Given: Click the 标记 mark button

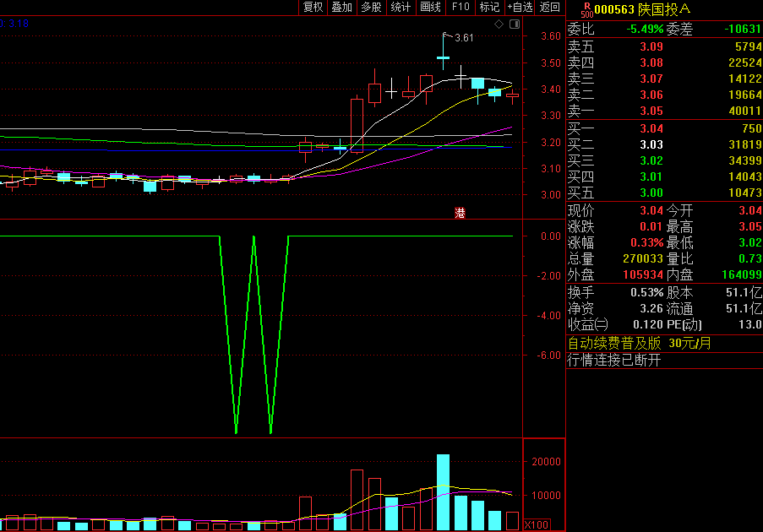Looking at the screenshot, I should pos(489,7).
